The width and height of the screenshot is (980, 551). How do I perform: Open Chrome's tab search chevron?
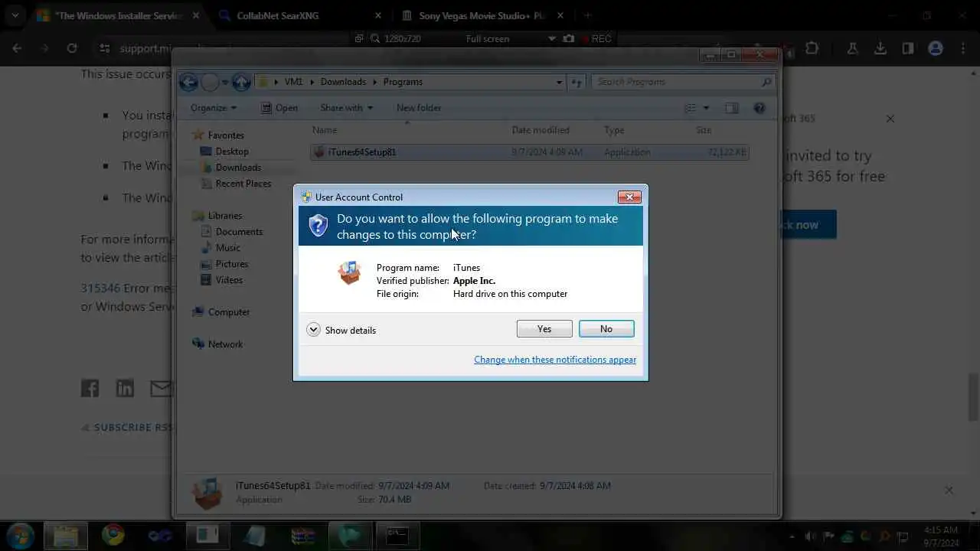(x=15, y=15)
